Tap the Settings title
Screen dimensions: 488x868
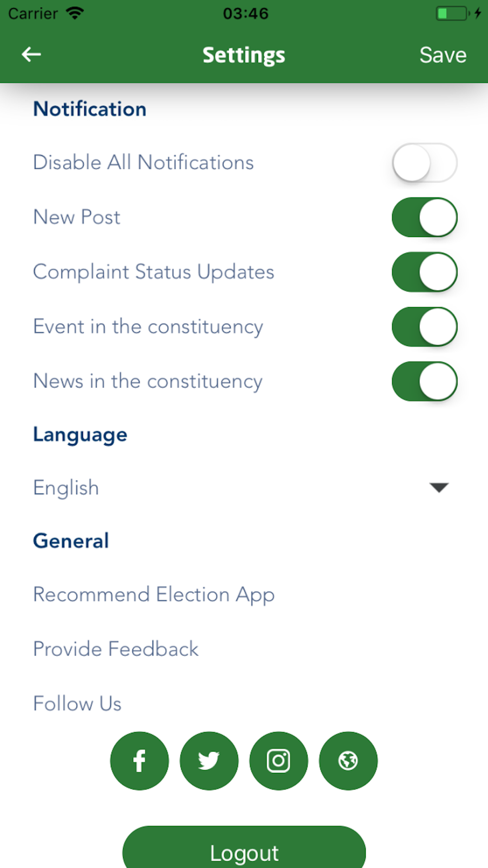point(244,55)
